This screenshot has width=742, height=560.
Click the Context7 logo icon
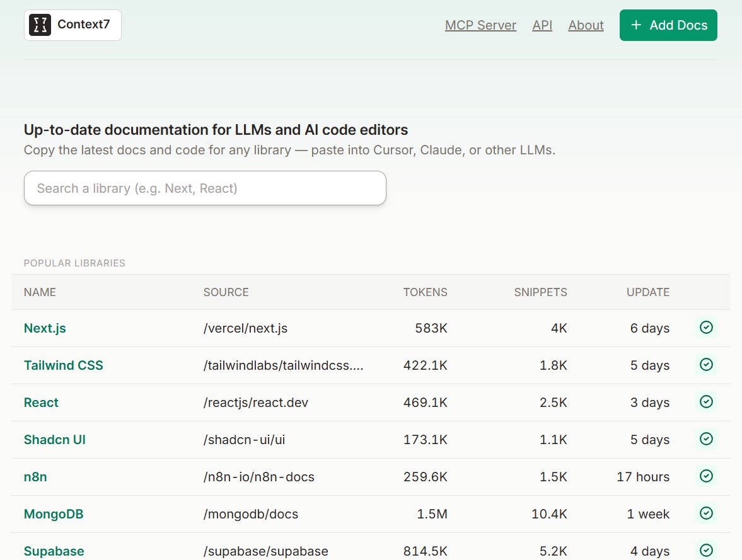click(40, 25)
